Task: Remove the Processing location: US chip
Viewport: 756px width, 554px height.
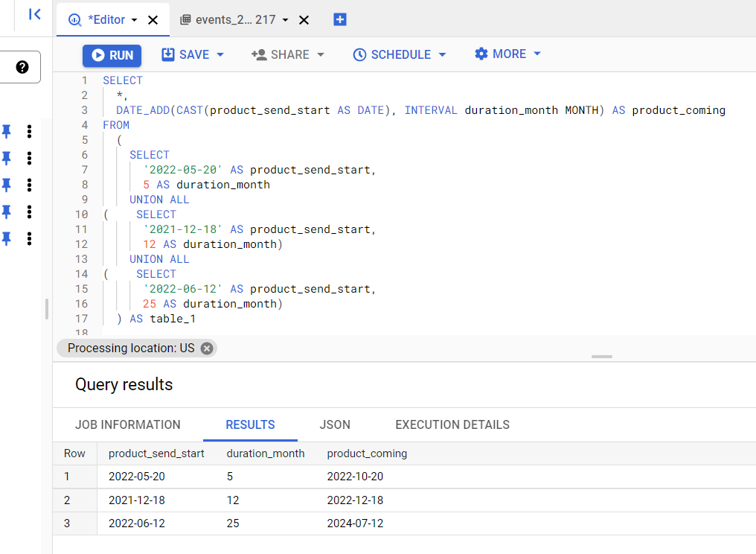Action: pos(207,348)
